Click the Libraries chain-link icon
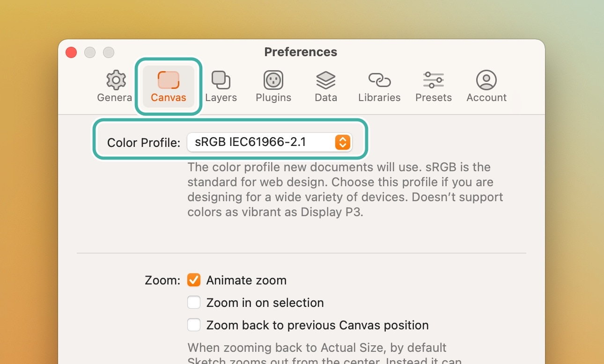The height and width of the screenshot is (364, 604). pos(379,80)
